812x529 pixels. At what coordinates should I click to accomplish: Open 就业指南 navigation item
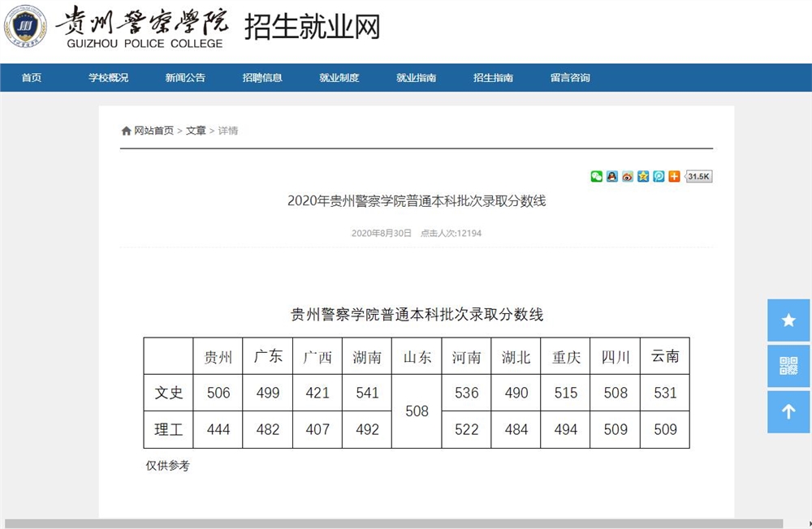click(x=416, y=78)
